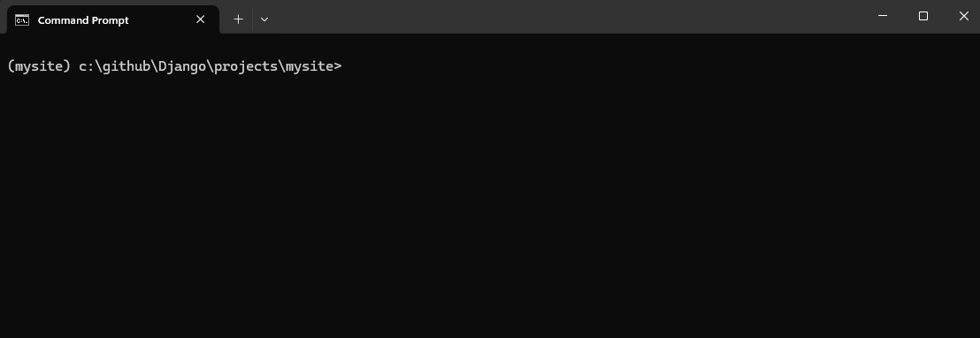Click the blank terminal line above the prompt
The width and height of the screenshot is (980, 338).
pyautogui.click(x=490, y=46)
